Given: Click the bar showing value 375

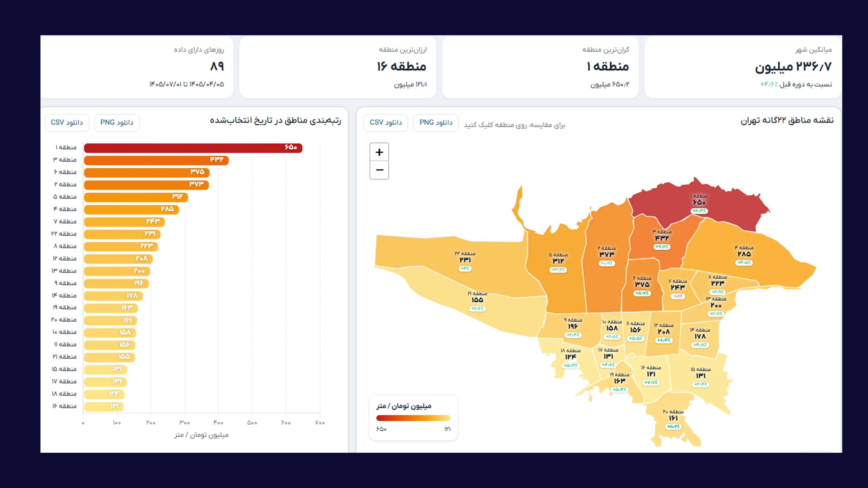Looking at the screenshot, I should click(x=146, y=172).
